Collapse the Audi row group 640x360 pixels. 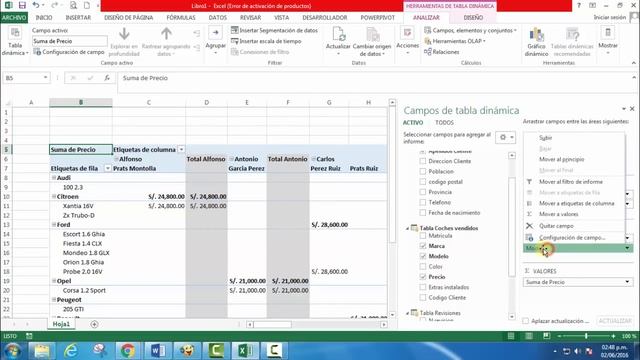[x=54, y=178]
